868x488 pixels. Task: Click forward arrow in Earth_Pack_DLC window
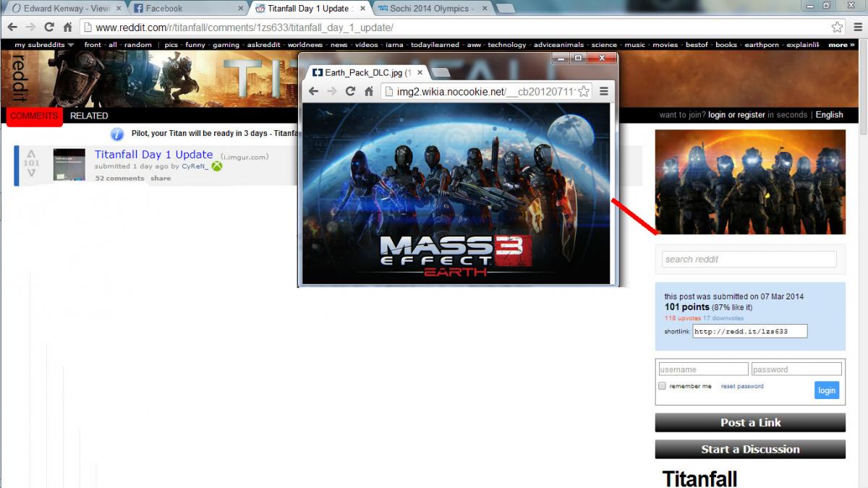tap(332, 91)
